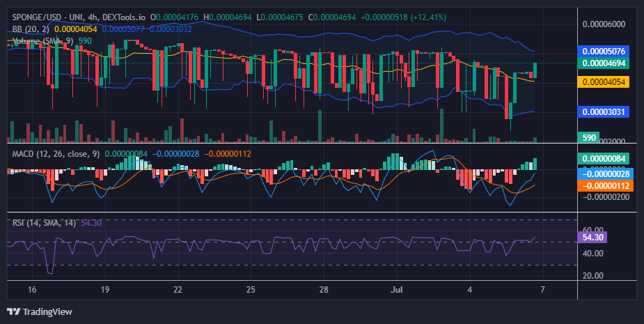The width and height of the screenshot is (644, 324).
Task: Click the change value +0.00000518 in header
Action: tap(384, 17)
